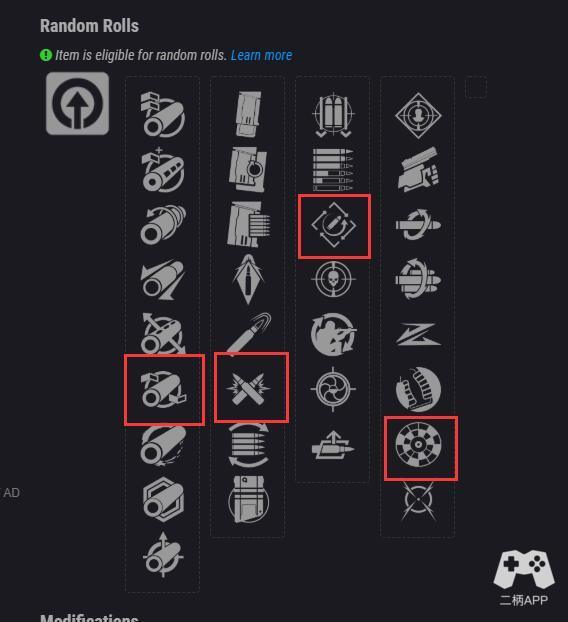Select the diamond target with head silhouette perk
This screenshot has height=622, width=568.
[418, 115]
